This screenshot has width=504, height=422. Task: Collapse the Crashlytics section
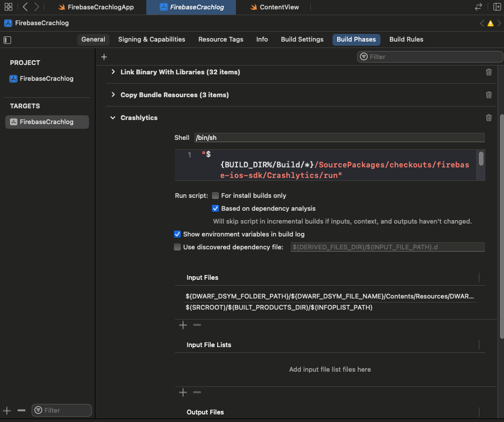(113, 118)
